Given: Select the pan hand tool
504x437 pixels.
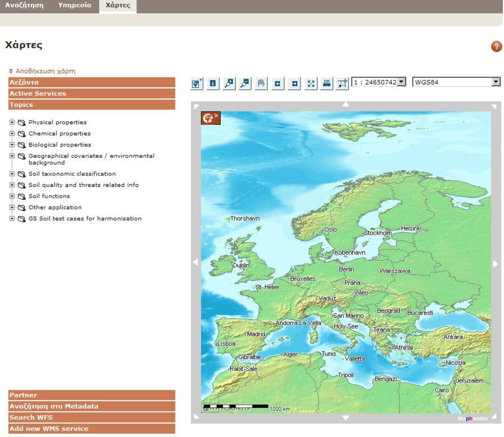Looking at the screenshot, I should 261,84.
